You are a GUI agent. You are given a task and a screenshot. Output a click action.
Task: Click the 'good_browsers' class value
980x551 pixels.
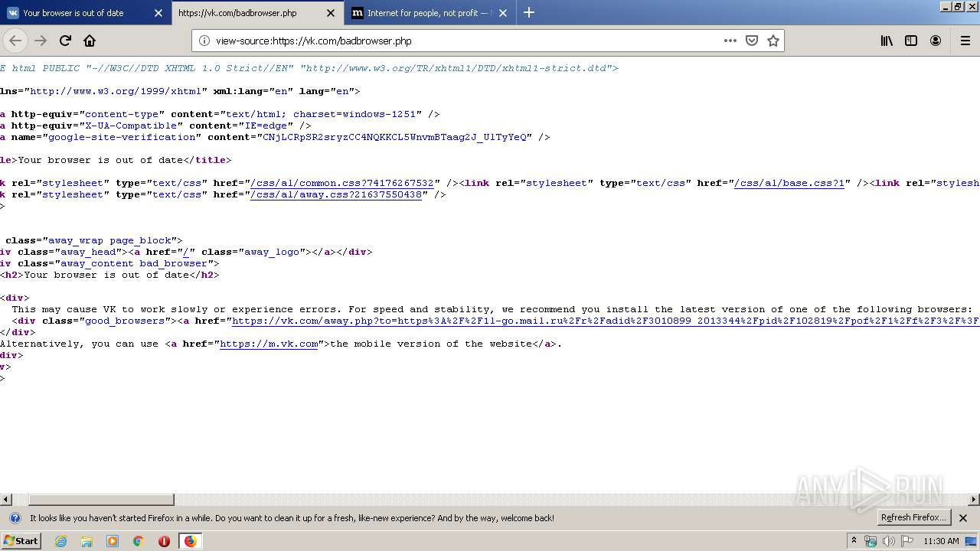click(125, 321)
